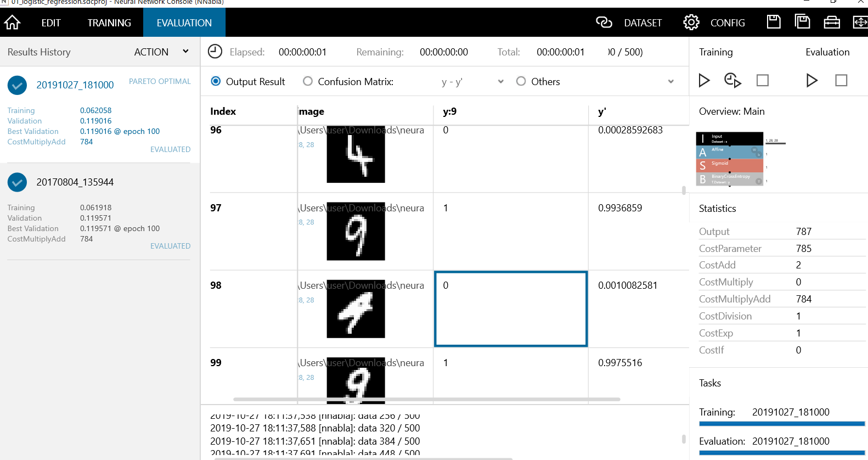Open the DATASET tab

point(642,23)
